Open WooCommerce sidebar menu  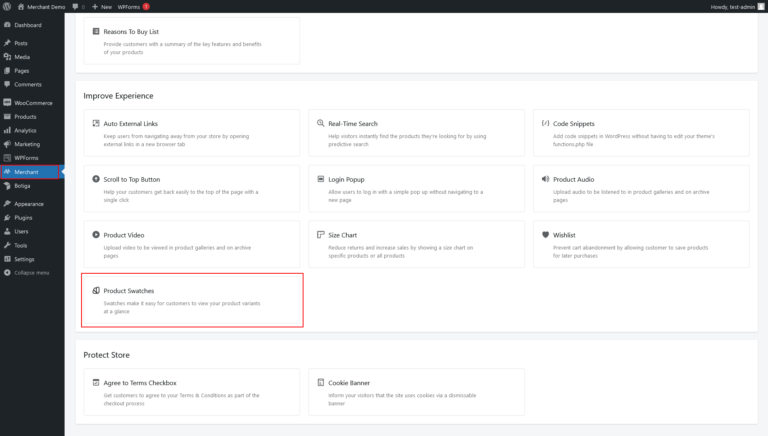coord(32,103)
